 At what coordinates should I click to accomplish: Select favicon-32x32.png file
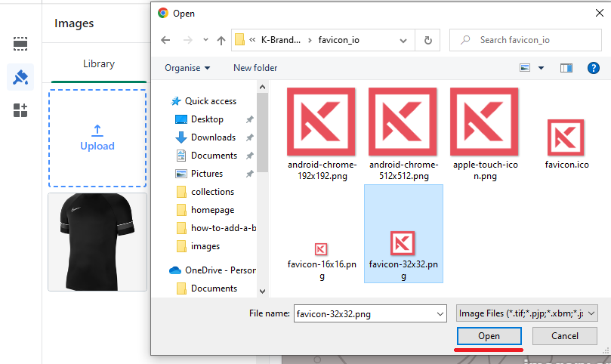click(x=403, y=234)
